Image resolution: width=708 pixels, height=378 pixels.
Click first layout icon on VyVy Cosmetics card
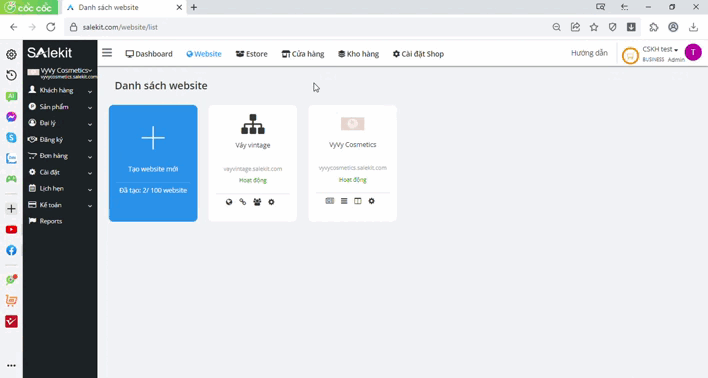pos(330,201)
